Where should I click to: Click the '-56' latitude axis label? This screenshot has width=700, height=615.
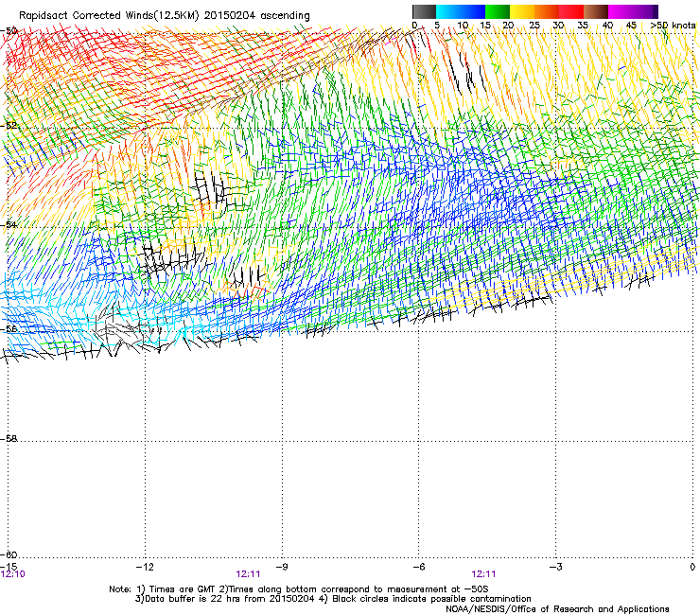tap(9, 328)
